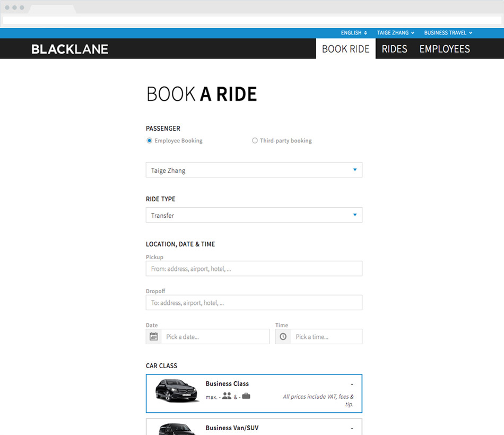504x435 pixels.
Task: Click the Pick a date field
Action: pyautogui.click(x=207, y=337)
